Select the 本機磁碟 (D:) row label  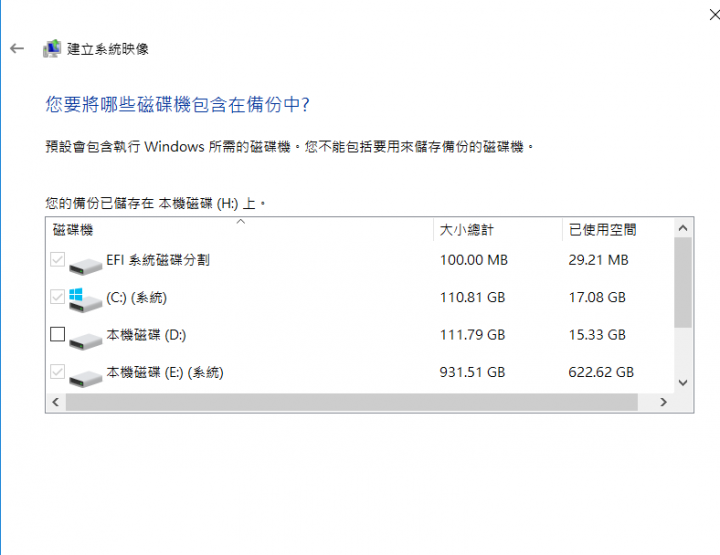146,335
